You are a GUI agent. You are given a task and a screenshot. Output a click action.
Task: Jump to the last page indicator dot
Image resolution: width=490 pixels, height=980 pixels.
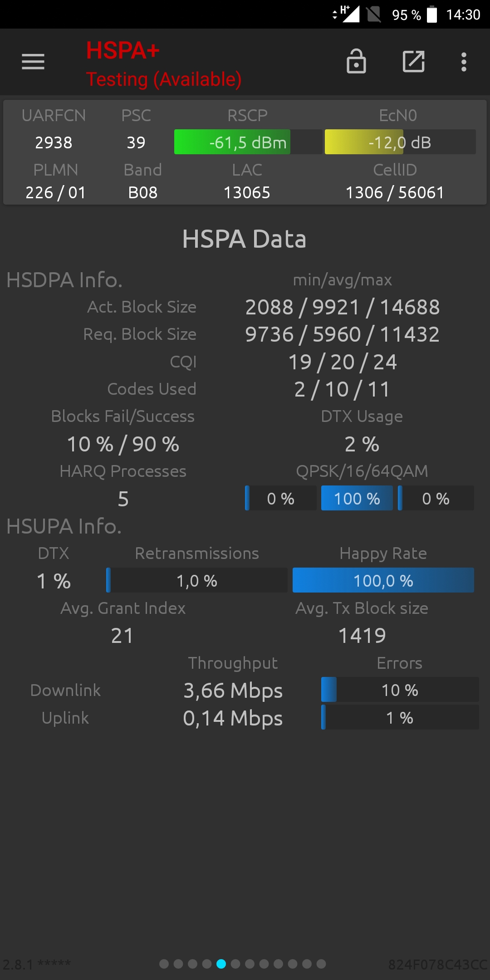tap(321, 964)
